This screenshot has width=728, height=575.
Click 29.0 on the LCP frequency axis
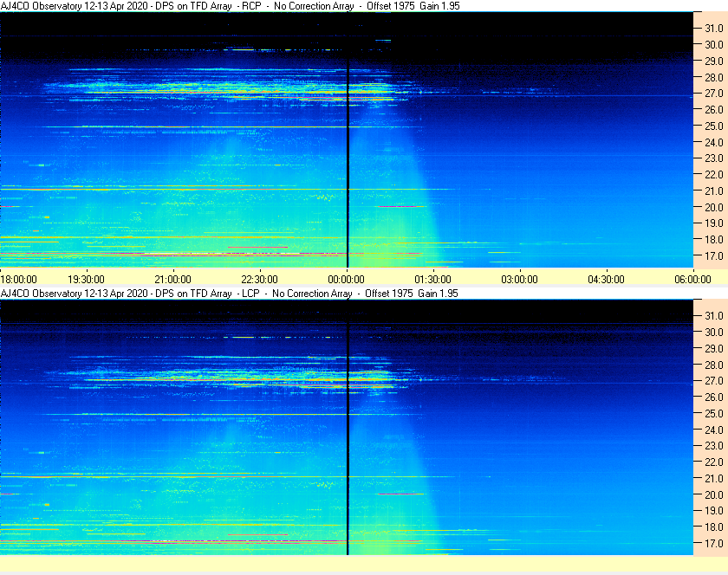click(714, 348)
